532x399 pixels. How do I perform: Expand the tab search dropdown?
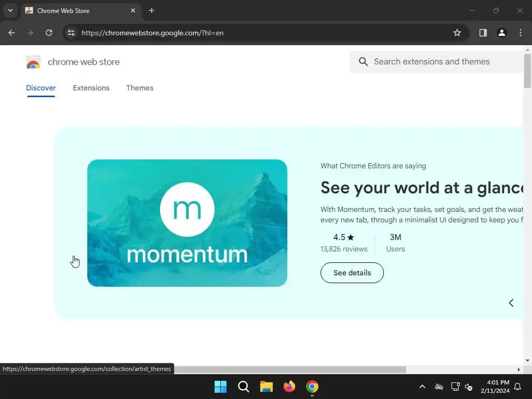10,10
